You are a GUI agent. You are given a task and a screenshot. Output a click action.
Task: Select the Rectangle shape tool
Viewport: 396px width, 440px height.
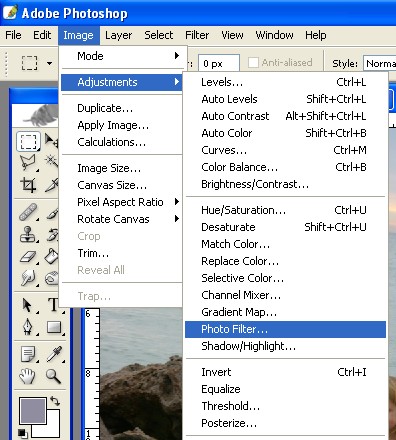pos(53,327)
